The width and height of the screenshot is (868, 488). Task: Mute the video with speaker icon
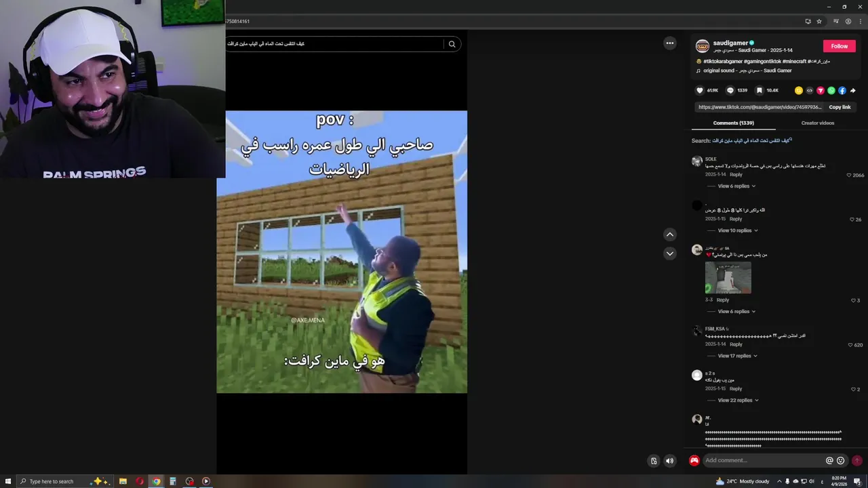click(x=670, y=461)
